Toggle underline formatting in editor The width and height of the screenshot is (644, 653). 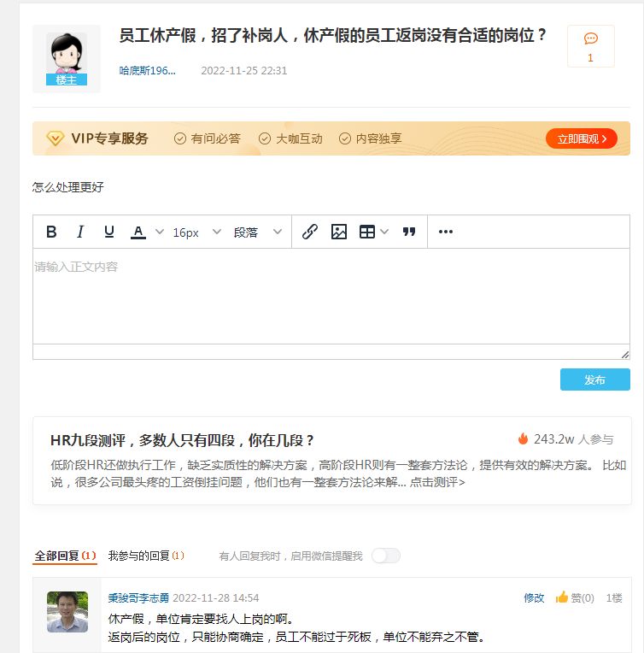[108, 232]
